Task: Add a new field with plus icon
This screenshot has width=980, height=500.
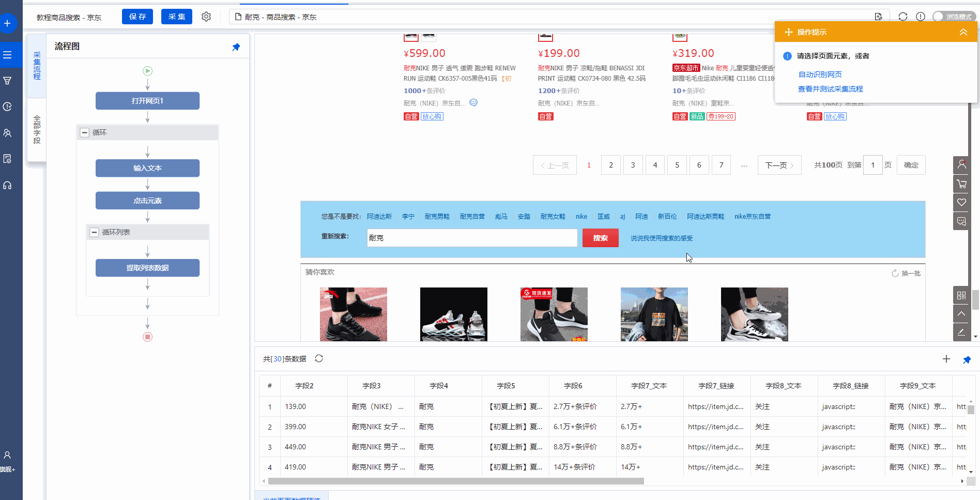Action: coord(946,359)
